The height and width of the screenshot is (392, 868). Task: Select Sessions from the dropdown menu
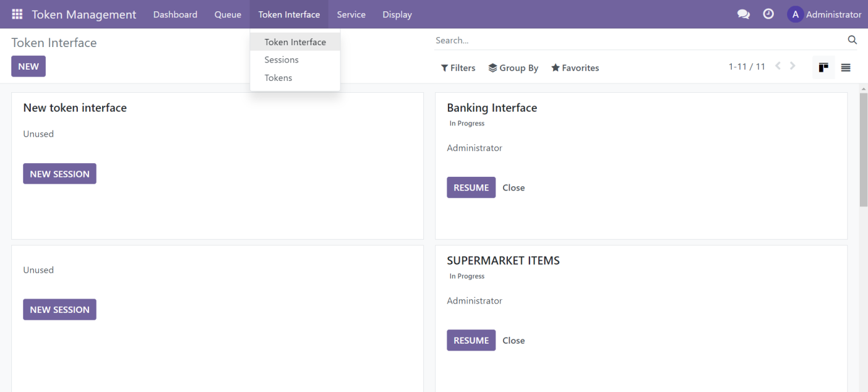coord(282,60)
